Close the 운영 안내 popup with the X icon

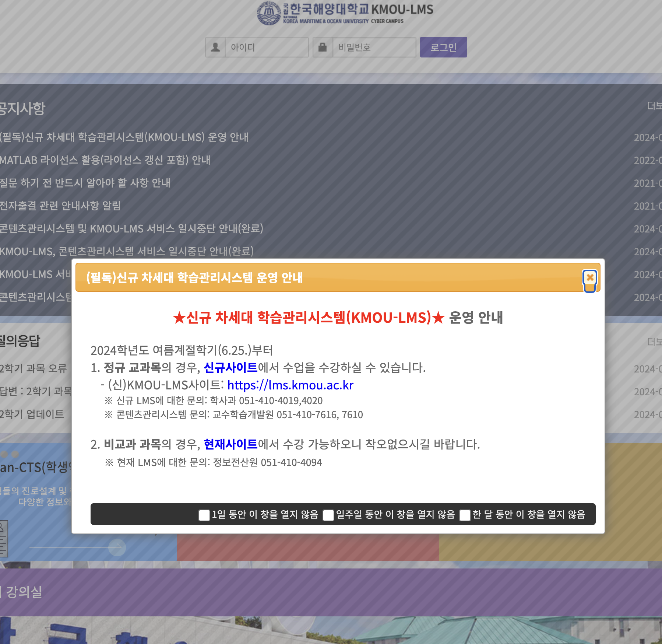(x=590, y=277)
